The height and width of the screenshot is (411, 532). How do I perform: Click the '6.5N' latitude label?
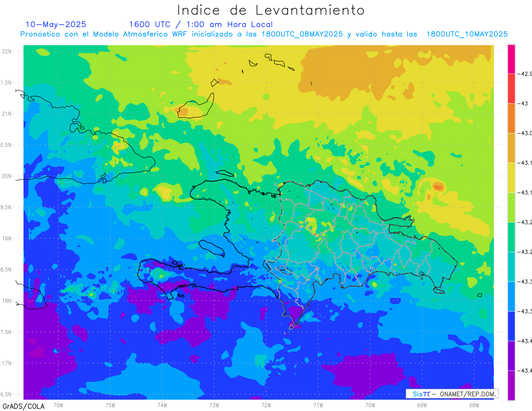(x=7, y=395)
